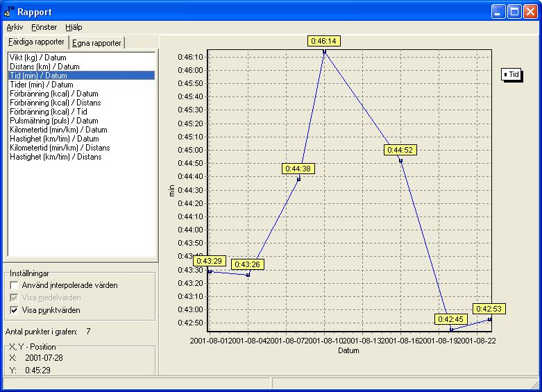The image size is (542, 392).
Task: Click the Tid legend entry
Action: 512,74
